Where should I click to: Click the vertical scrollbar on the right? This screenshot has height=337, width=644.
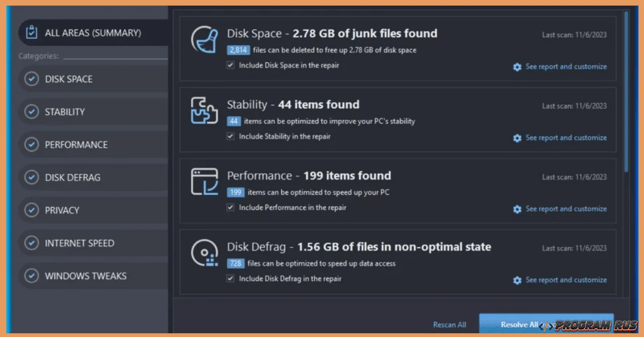click(626, 91)
